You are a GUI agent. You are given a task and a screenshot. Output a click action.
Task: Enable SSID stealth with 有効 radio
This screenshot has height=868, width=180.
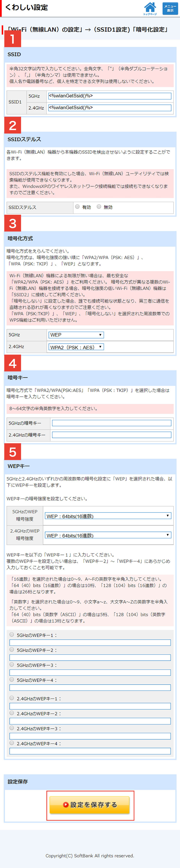pyautogui.click(x=77, y=207)
